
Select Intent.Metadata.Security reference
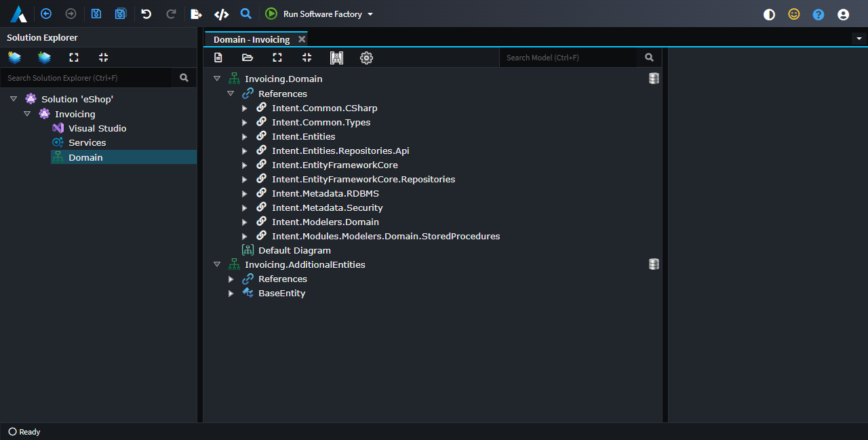[x=328, y=207]
